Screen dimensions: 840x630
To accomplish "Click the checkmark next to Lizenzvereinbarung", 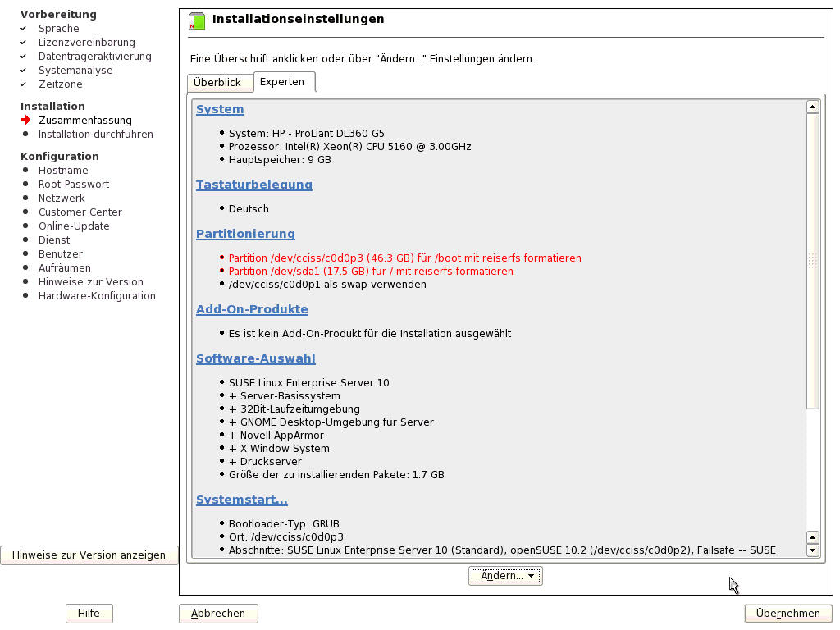I will [x=23, y=43].
